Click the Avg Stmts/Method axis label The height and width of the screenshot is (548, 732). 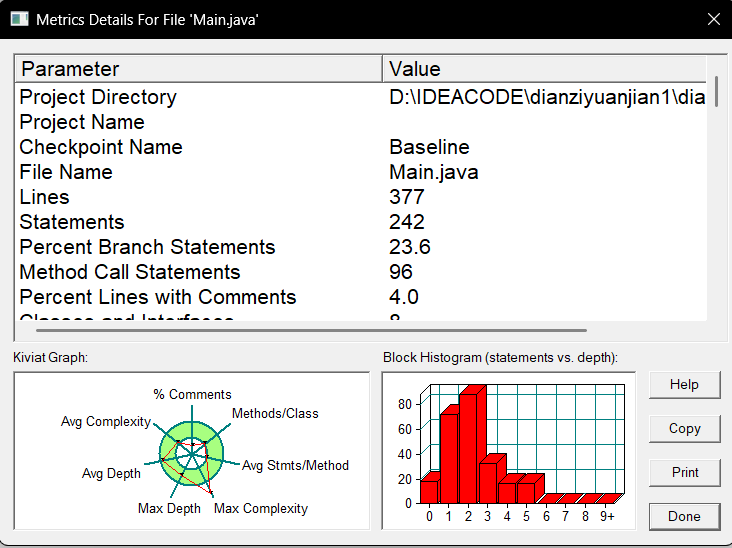tap(295, 465)
